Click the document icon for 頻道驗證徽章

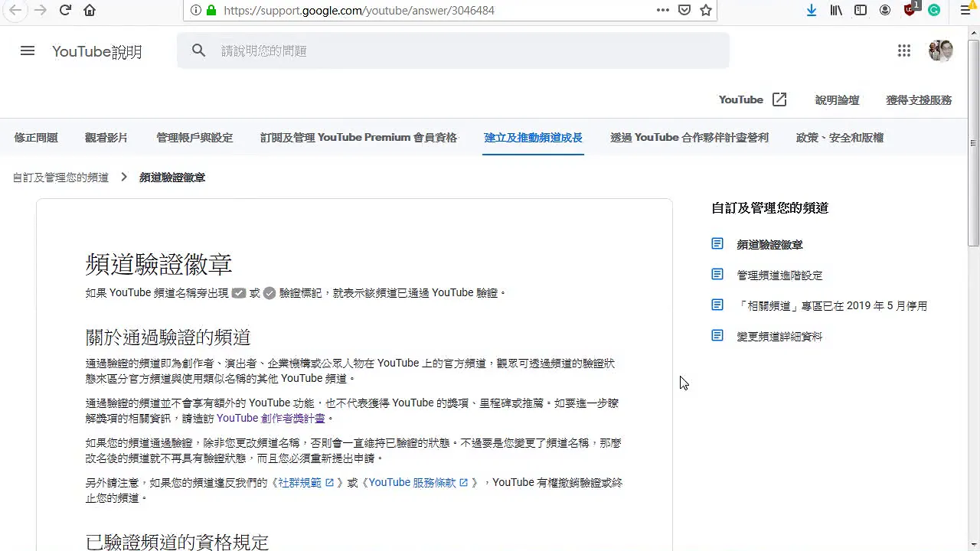[x=717, y=243]
